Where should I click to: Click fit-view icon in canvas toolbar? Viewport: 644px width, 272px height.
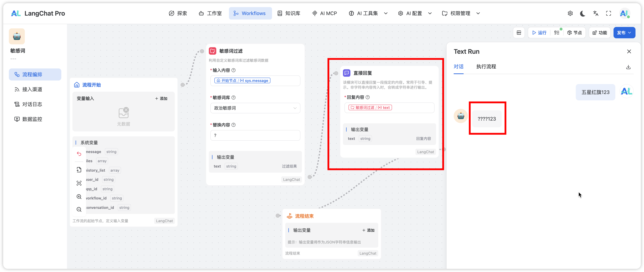[x=79, y=183]
